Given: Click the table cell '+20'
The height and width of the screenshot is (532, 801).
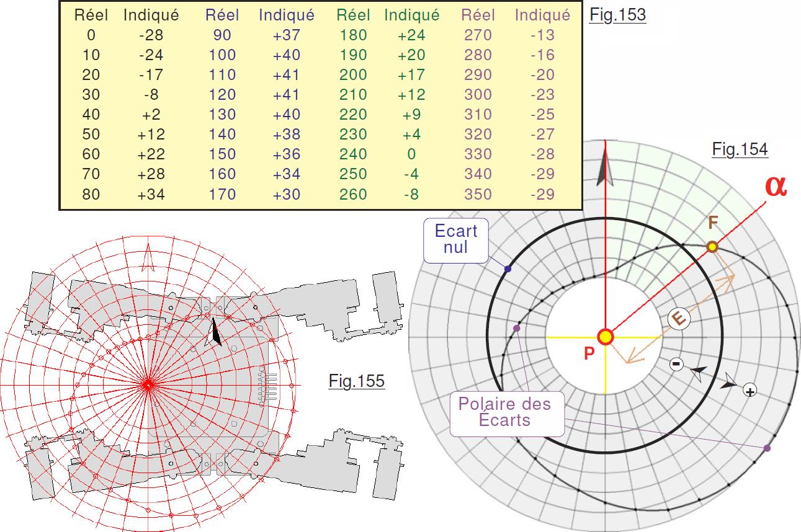Looking at the screenshot, I should point(411,55).
